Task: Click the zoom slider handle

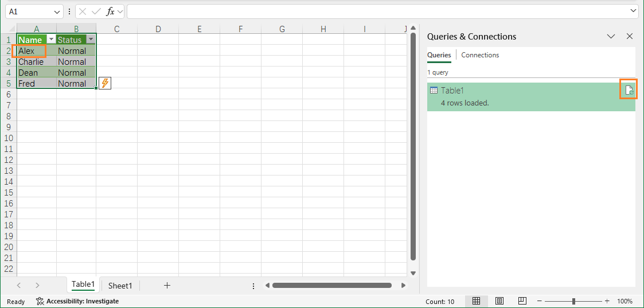Action: pos(573,301)
